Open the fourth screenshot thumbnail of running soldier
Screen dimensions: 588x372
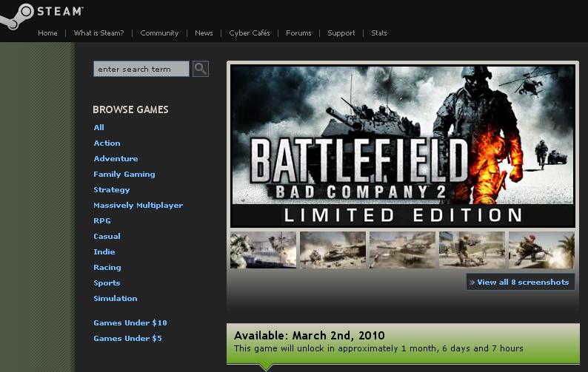click(x=472, y=250)
